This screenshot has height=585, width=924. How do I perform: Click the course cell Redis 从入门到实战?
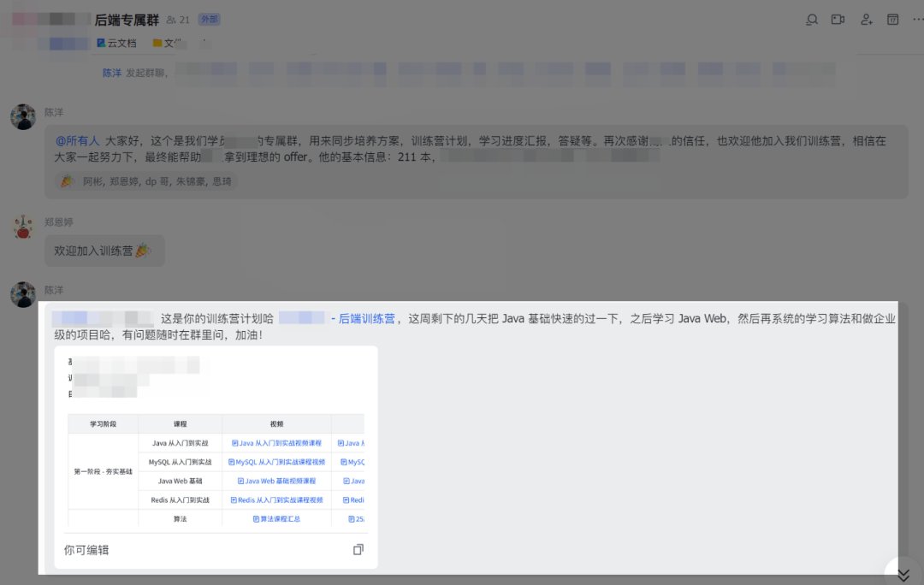point(181,499)
